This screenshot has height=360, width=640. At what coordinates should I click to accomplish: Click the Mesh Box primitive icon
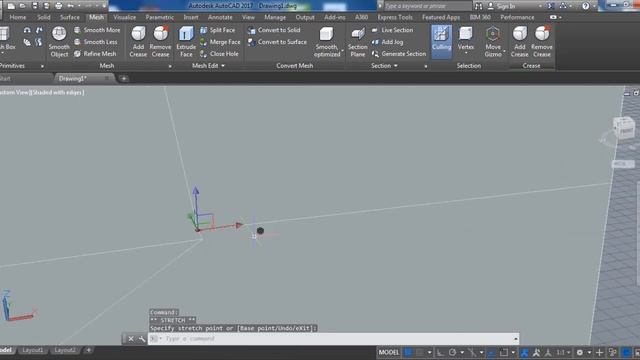click(x=5, y=34)
